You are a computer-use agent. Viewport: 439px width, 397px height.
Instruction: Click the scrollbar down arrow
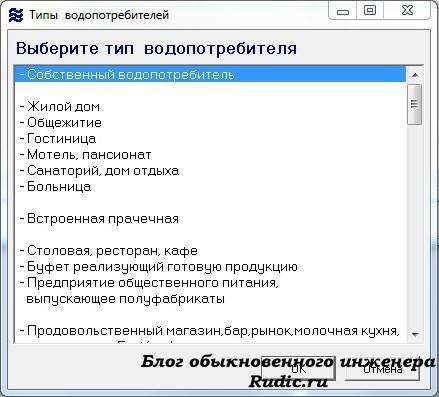tap(415, 334)
